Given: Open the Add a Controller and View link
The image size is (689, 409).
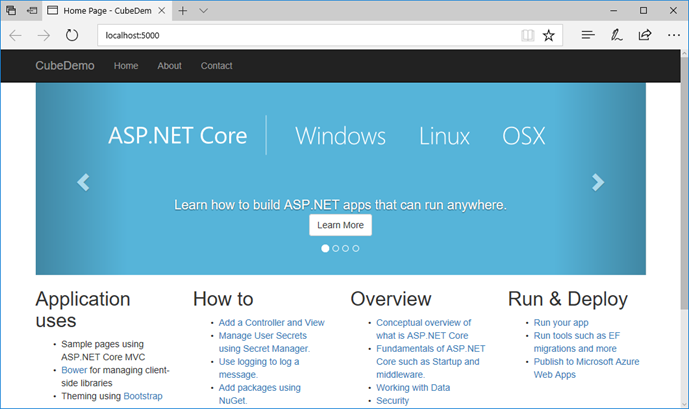Looking at the screenshot, I should [271, 323].
